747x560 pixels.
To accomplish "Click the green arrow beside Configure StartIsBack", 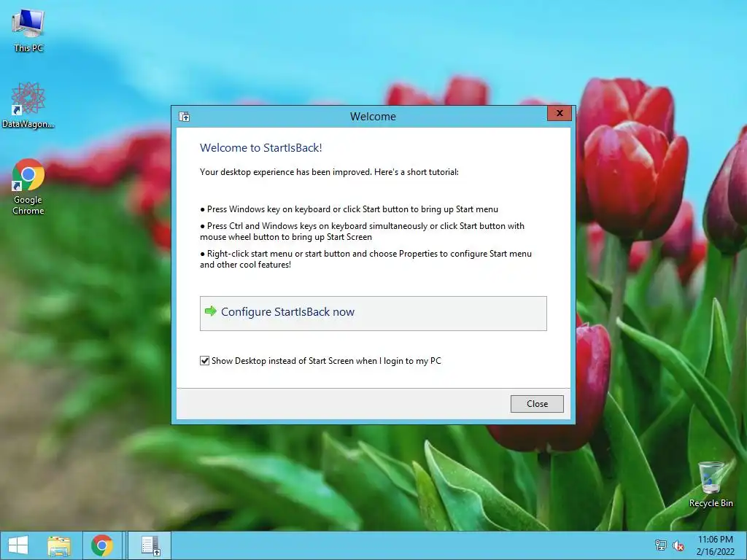I will 211,311.
